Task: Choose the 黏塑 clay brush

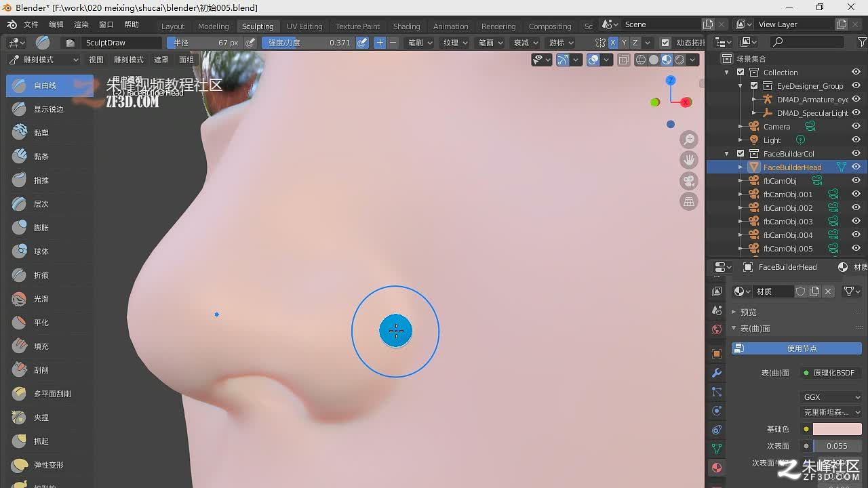Action: (50, 133)
